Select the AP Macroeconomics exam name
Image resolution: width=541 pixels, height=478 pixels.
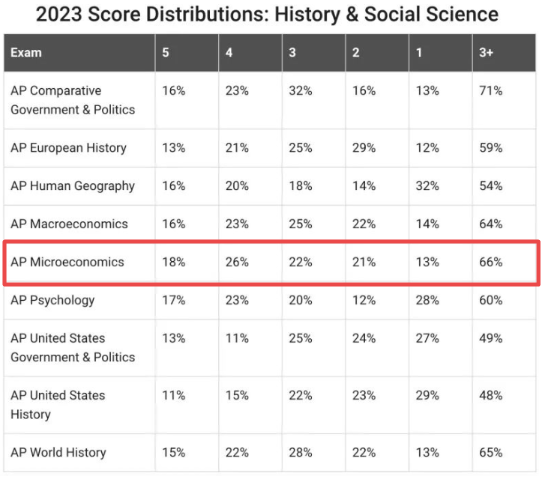(69, 224)
